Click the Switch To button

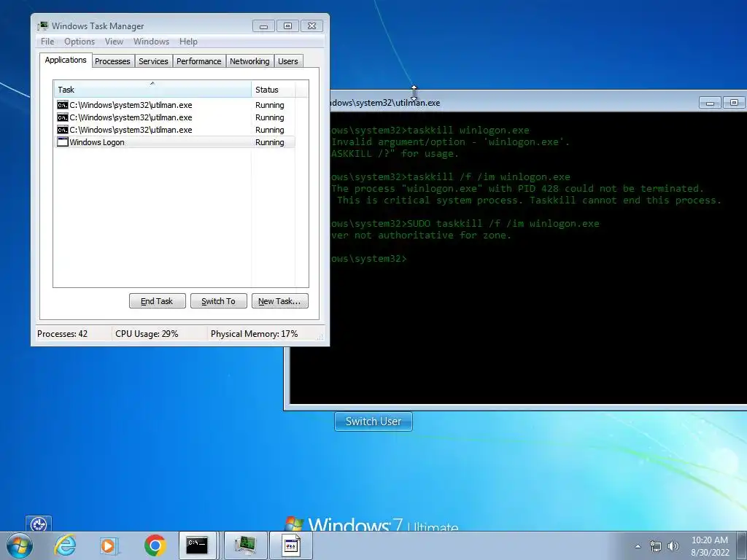[219, 301]
